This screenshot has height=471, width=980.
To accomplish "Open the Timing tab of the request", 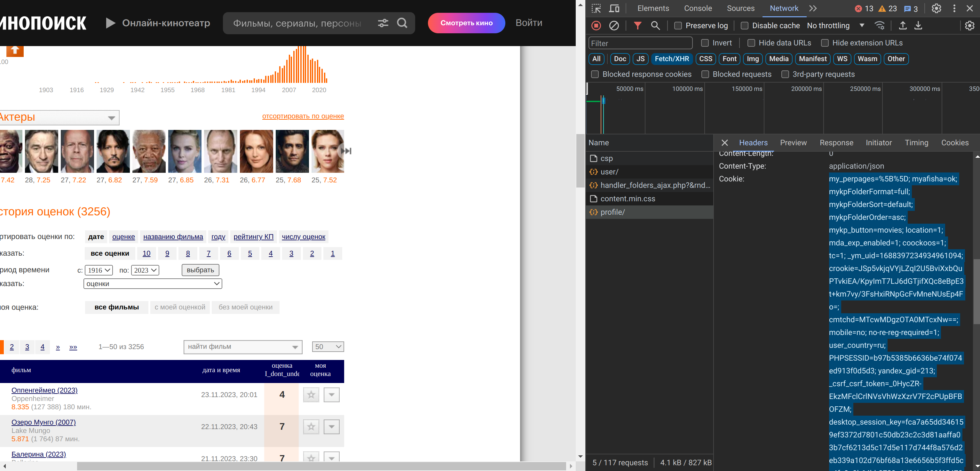I will tap(916, 143).
